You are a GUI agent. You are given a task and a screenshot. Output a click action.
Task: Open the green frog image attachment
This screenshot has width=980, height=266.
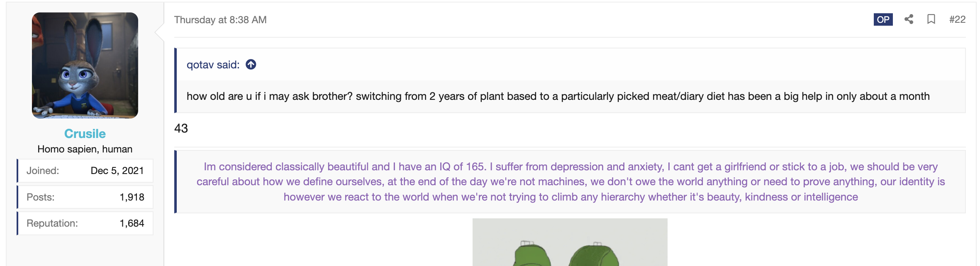[570, 242]
